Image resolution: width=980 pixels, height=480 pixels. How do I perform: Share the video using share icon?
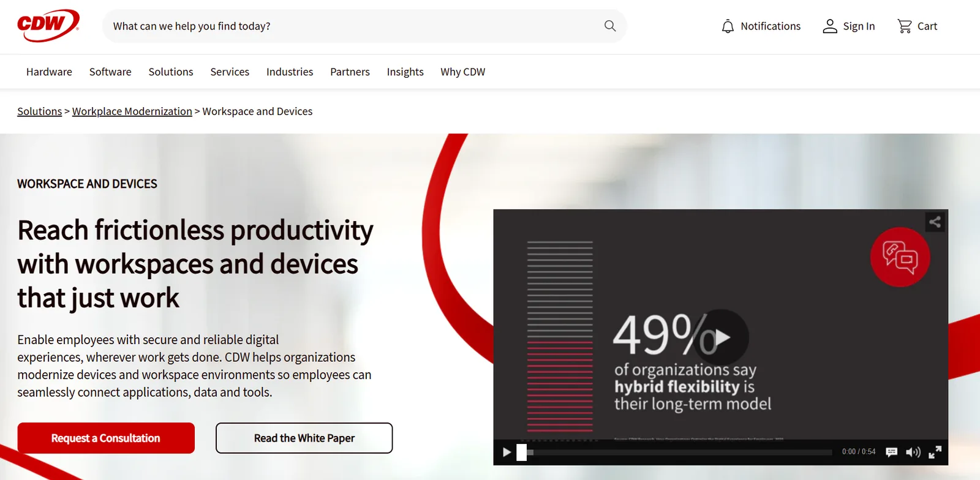pos(935,222)
